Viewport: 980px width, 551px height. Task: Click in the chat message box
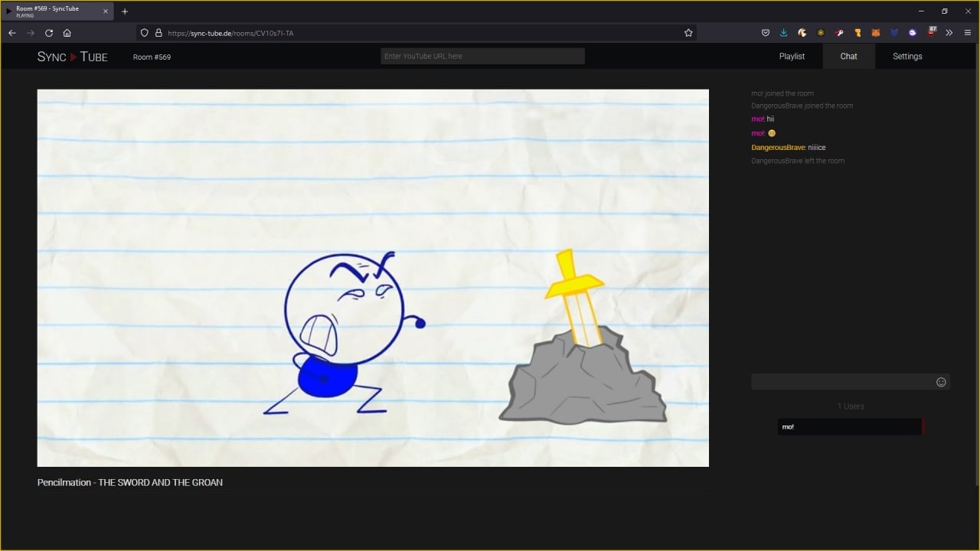click(x=841, y=382)
